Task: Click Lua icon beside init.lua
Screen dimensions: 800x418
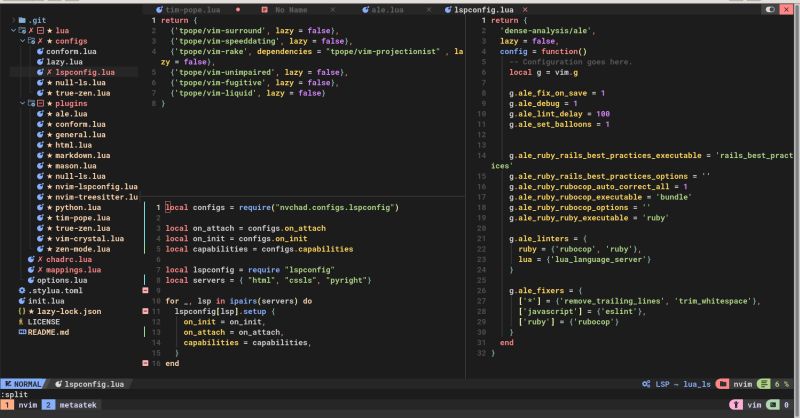Action: click(x=22, y=301)
